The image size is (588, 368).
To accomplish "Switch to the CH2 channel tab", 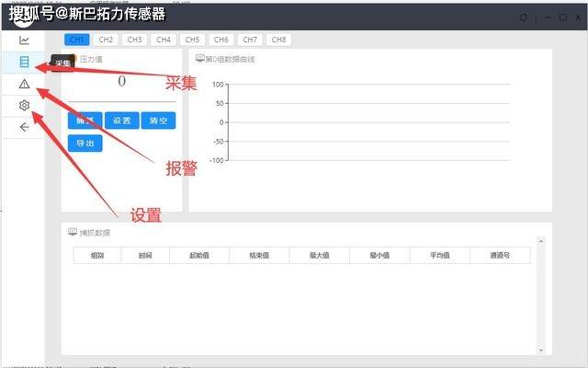I will [106, 40].
